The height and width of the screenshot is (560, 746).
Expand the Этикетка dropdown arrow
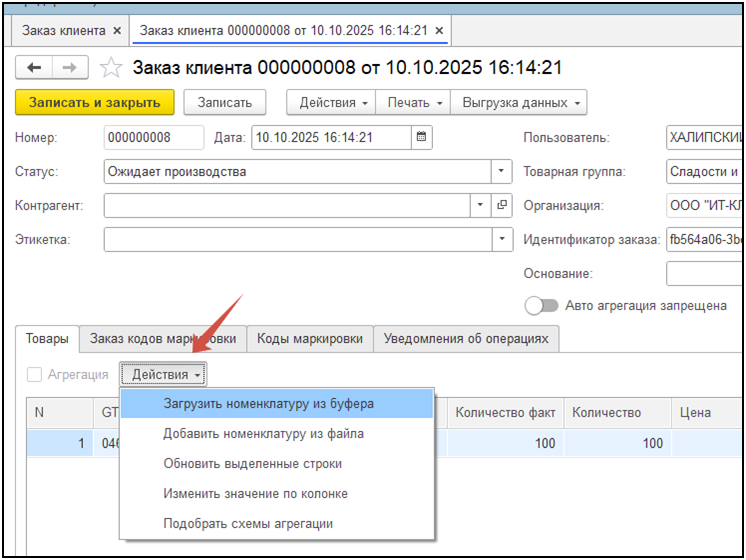(x=502, y=239)
